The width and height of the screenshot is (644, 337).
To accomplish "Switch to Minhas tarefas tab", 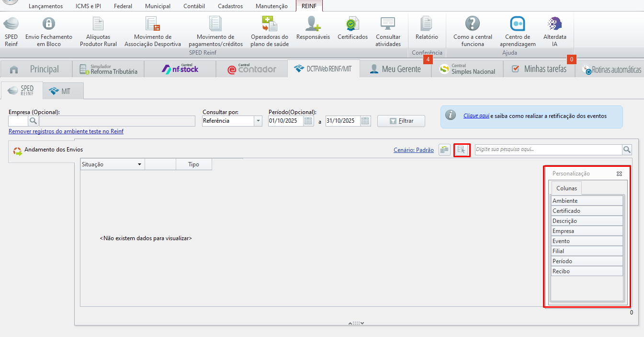I will click(539, 69).
